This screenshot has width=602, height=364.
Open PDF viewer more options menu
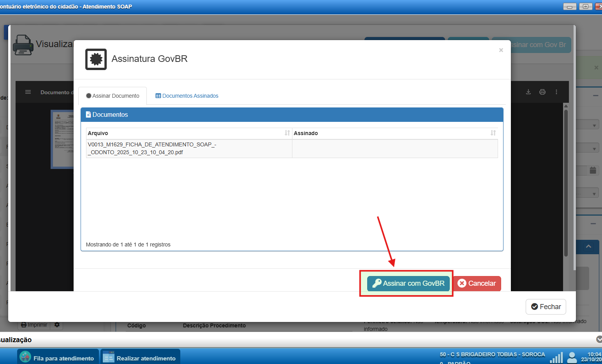coord(556,92)
